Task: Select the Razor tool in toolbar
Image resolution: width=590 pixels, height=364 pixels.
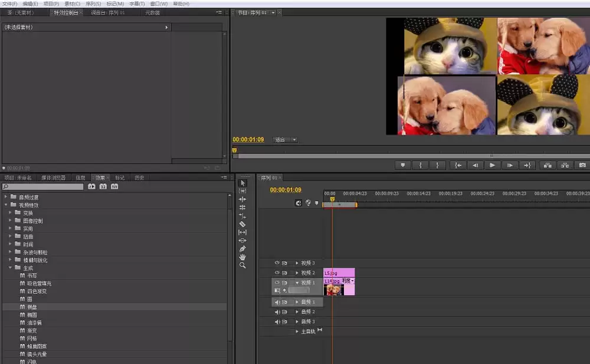Action: click(x=242, y=224)
